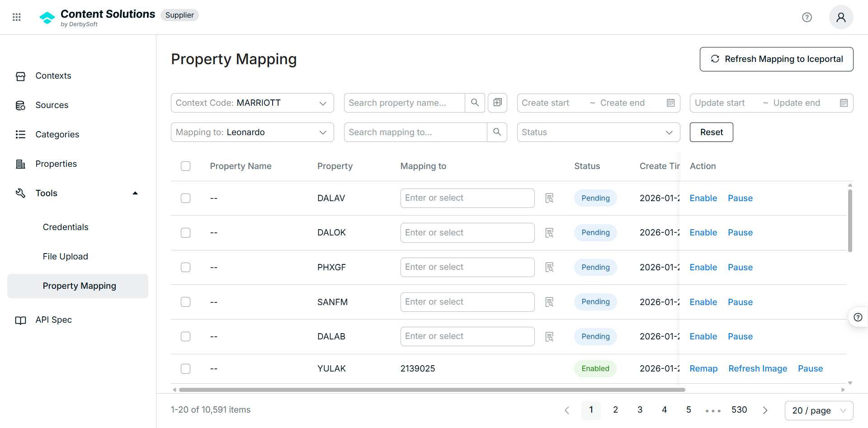Open API Spec in the sidebar

54,320
